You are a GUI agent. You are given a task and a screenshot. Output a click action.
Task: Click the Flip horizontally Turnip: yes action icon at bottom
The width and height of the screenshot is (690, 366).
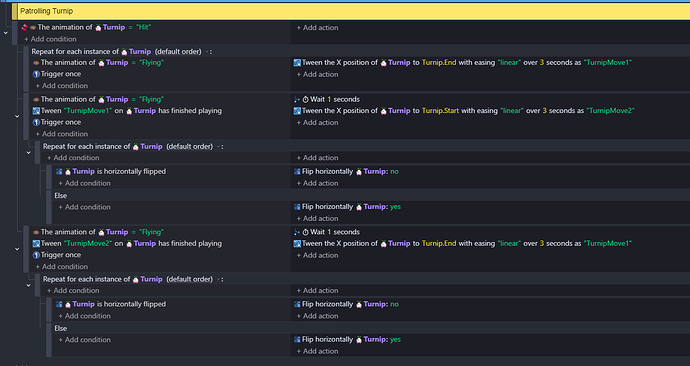pyautogui.click(x=297, y=340)
